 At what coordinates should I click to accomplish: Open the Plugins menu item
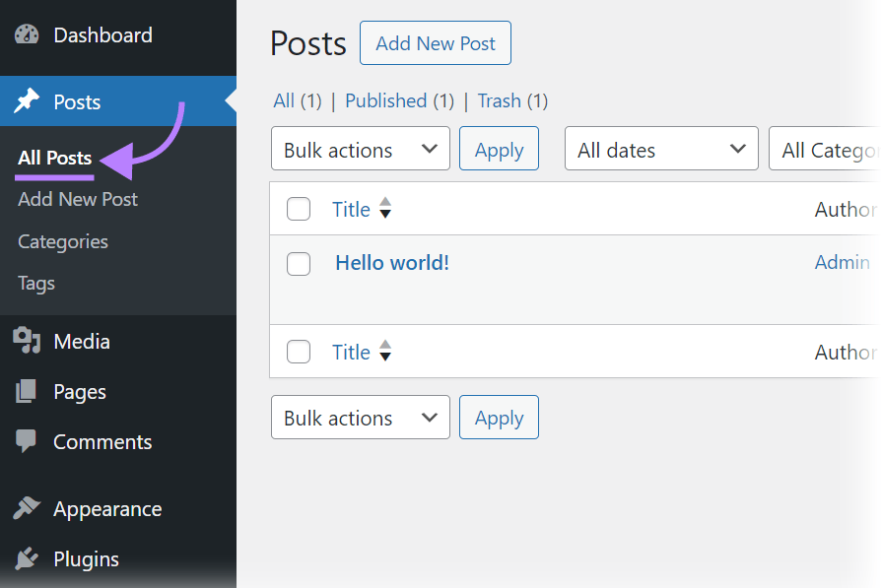pos(86,559)
